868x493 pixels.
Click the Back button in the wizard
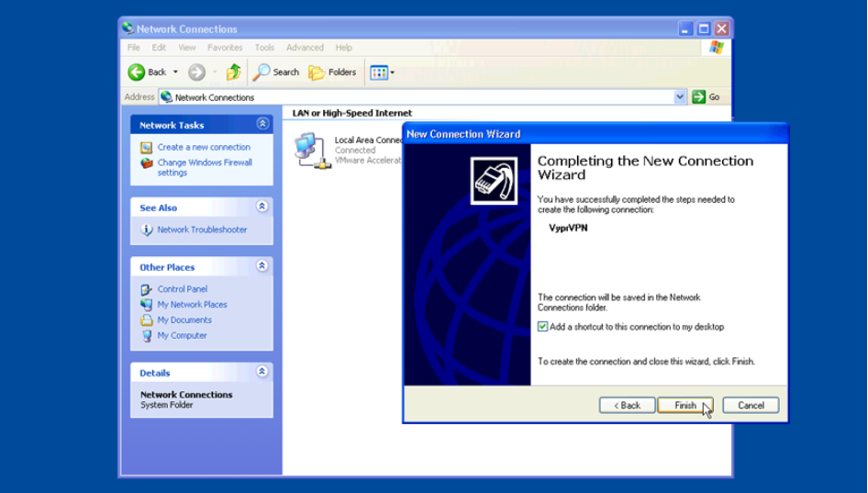pyautogui.click(x=628, y=406)
